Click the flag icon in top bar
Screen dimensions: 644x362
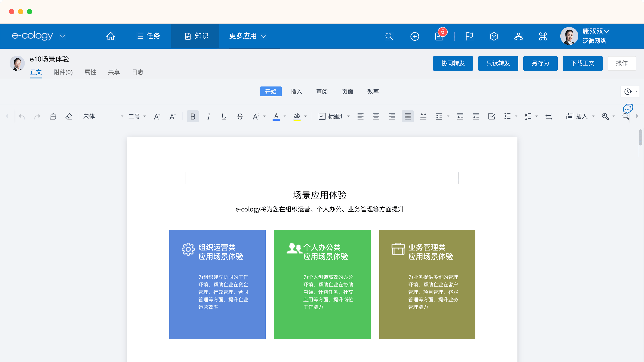coord(469,36)
